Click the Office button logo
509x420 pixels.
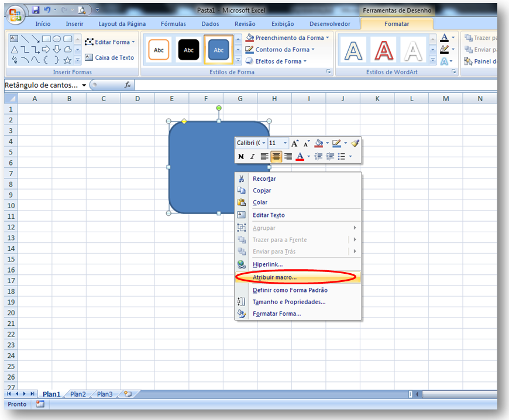pos(15,15)
